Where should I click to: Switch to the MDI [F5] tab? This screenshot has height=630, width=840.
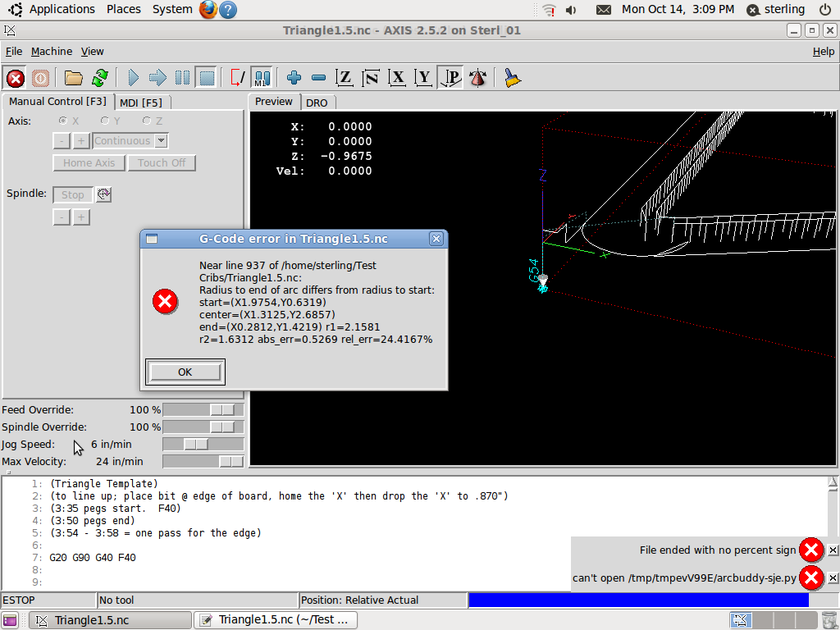(141, 103)
